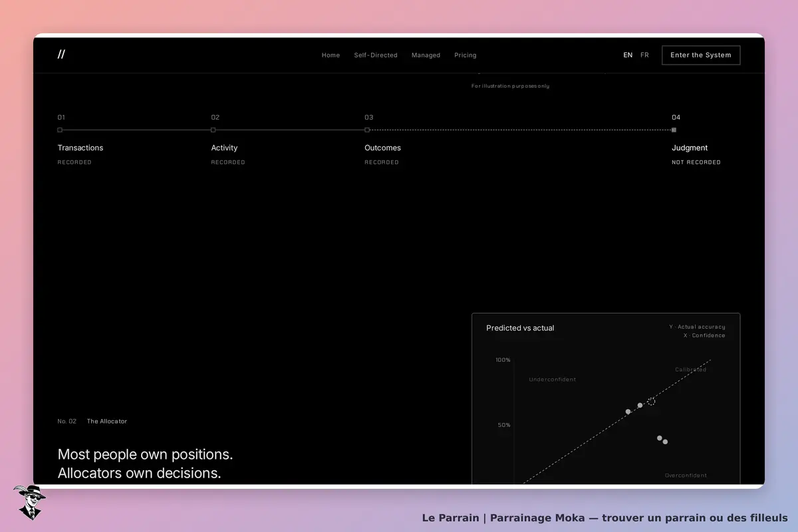Open the Home nav link

point(331,55)
